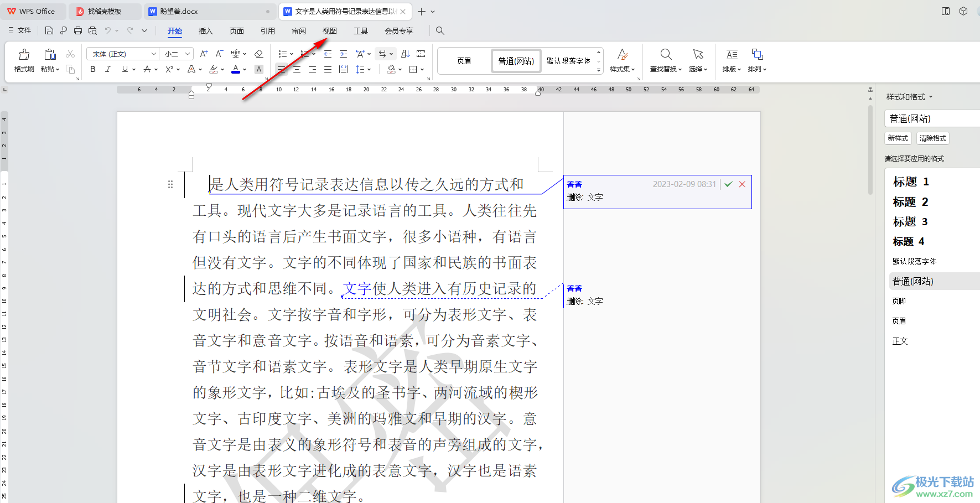The width and height of the screenshot is (980, 503).
Task: Click the 清除格式 button in styles panel
Action: click(x=932, y=138)
